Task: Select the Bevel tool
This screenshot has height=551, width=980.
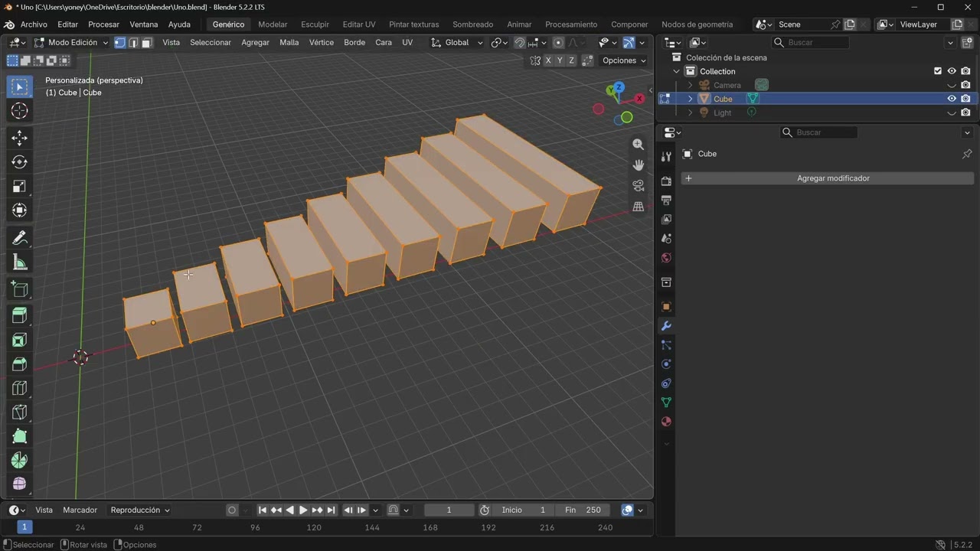Action: click(x=20, y=364)
